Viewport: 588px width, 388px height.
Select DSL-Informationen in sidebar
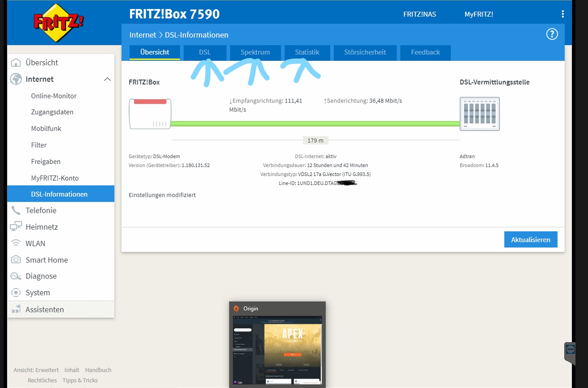tap(61, 194)
